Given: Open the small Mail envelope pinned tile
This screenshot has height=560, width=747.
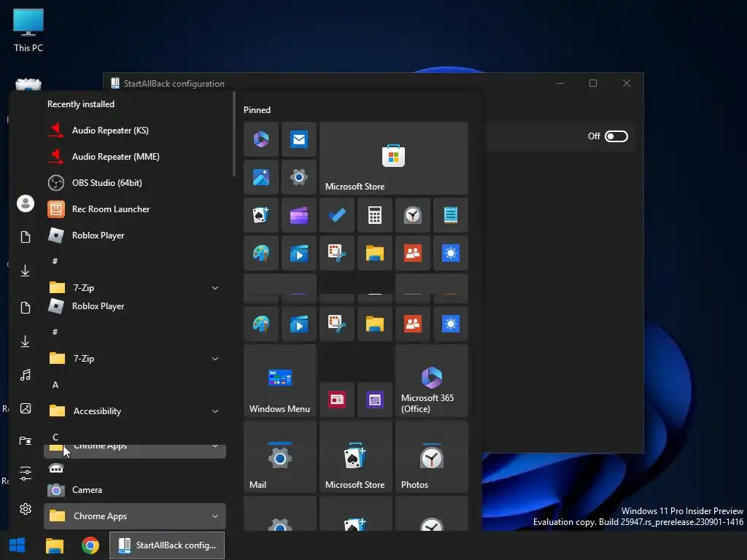Looking at the screenshot, I should point(298,139).
